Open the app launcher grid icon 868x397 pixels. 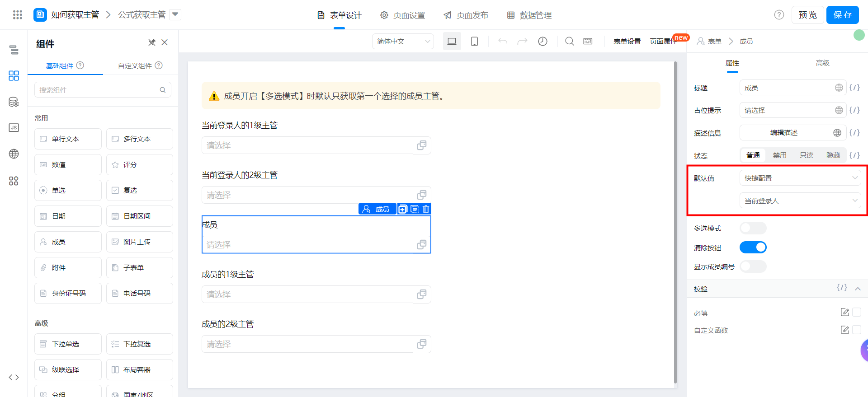(x=18, y=15)
